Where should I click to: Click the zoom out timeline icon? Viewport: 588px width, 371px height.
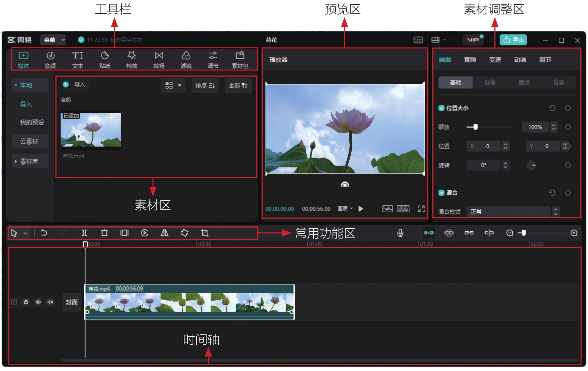510,233
